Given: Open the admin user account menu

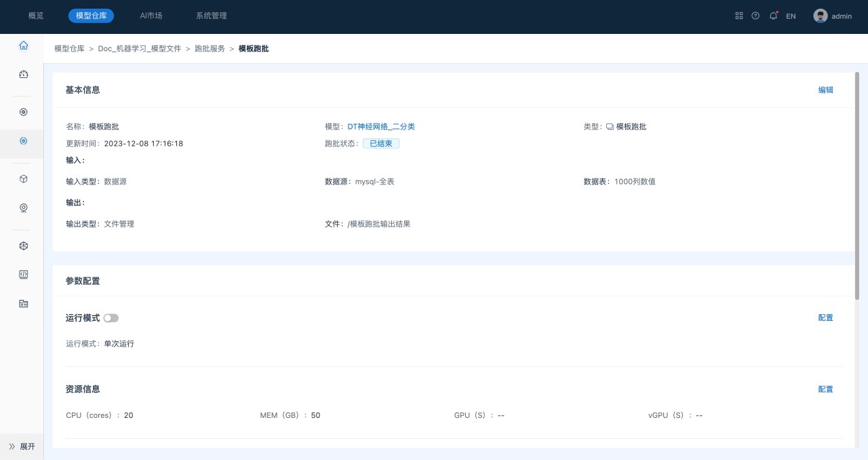Looking at the screenshot, I should [832, 16].
